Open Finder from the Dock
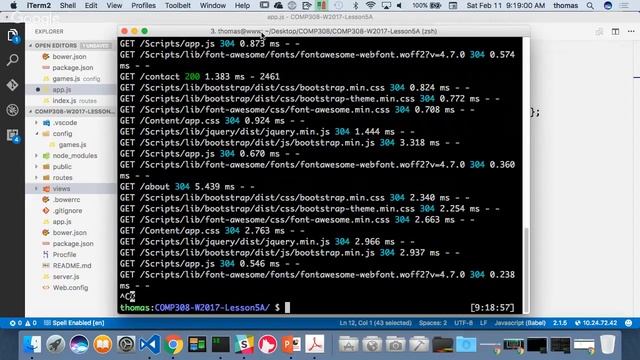The width and height of the screenshot is (640, 360). pos(32,344)
